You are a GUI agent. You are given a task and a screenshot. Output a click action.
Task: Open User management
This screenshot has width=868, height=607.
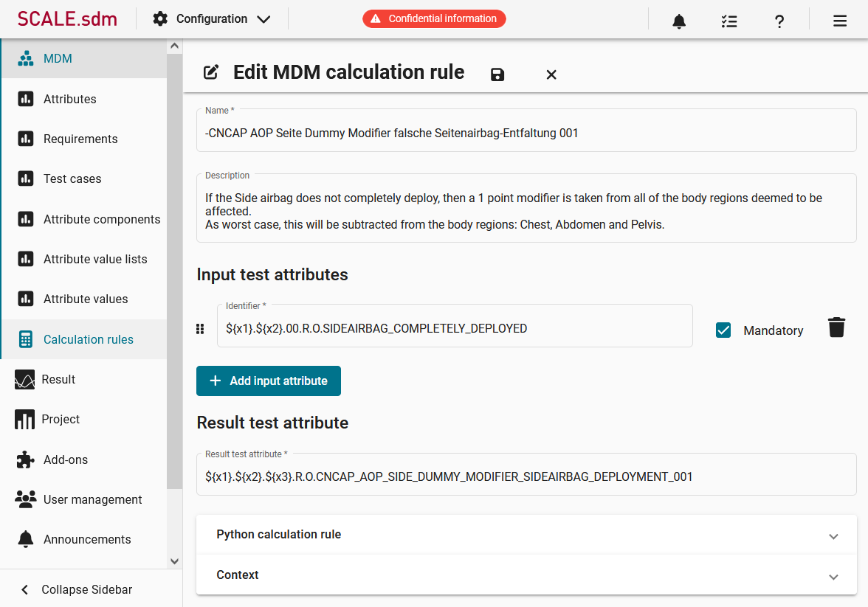pyautogui.click(x=84, y=499)
